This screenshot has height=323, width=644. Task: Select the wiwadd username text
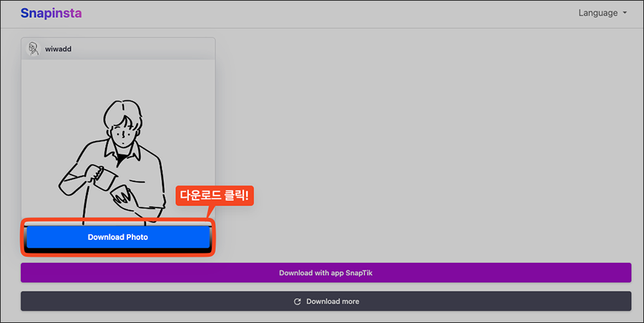click(x=59, y=49)
